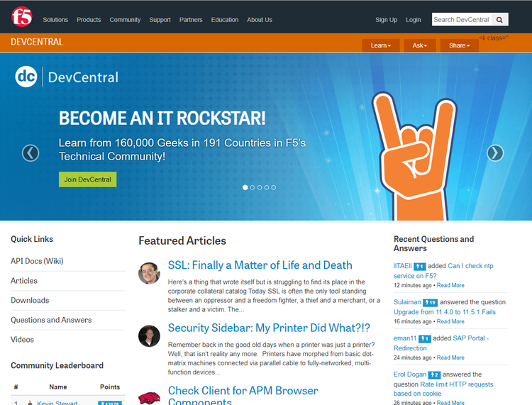Click red razorback avatar beside APM article
Screen dimensions: 532x405
coord(149,397)
